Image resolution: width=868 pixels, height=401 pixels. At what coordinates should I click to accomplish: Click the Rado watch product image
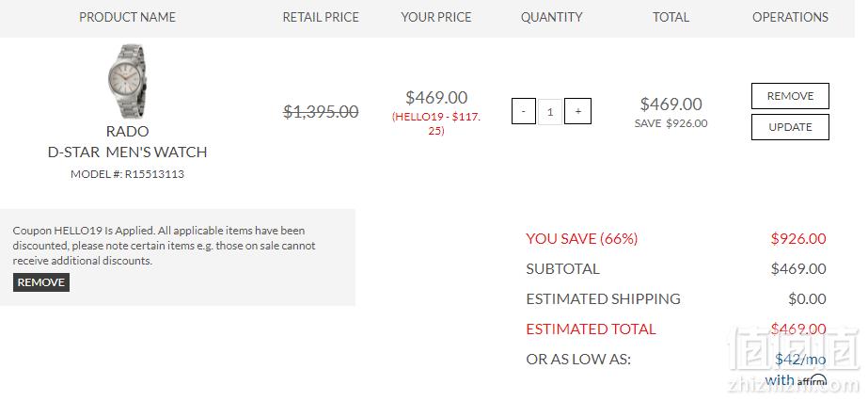tap(127, 81)
